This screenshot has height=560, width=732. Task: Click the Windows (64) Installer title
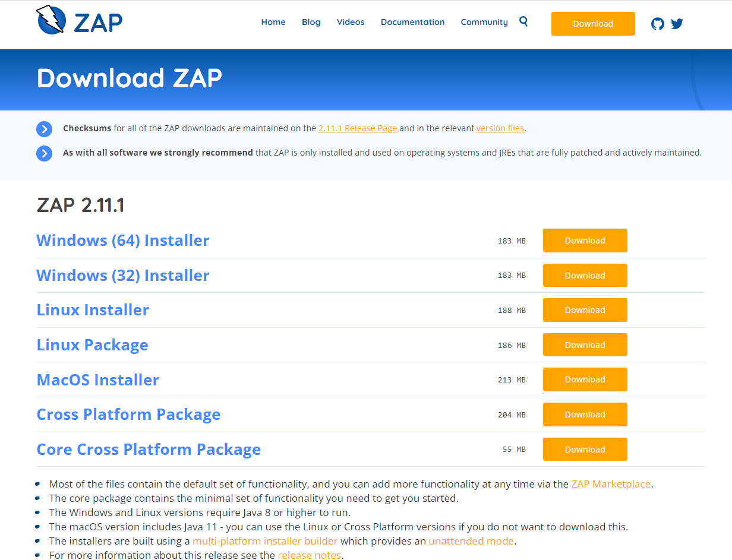tap(123, 241)
